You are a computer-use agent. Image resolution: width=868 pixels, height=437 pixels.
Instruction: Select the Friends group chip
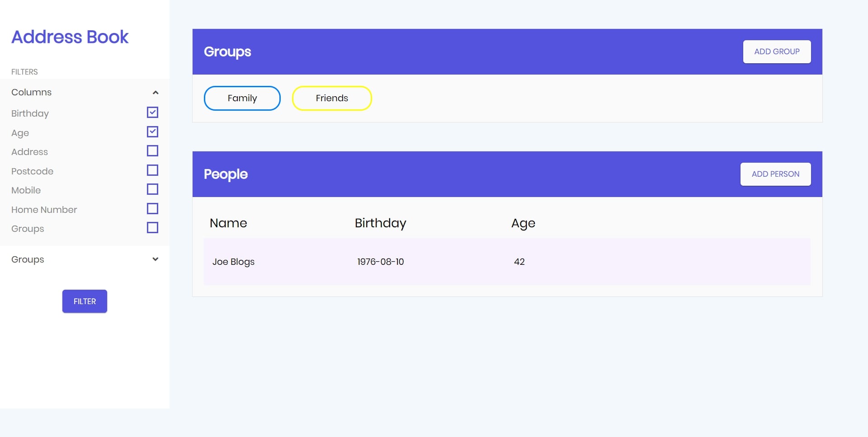tap(331, 99)
